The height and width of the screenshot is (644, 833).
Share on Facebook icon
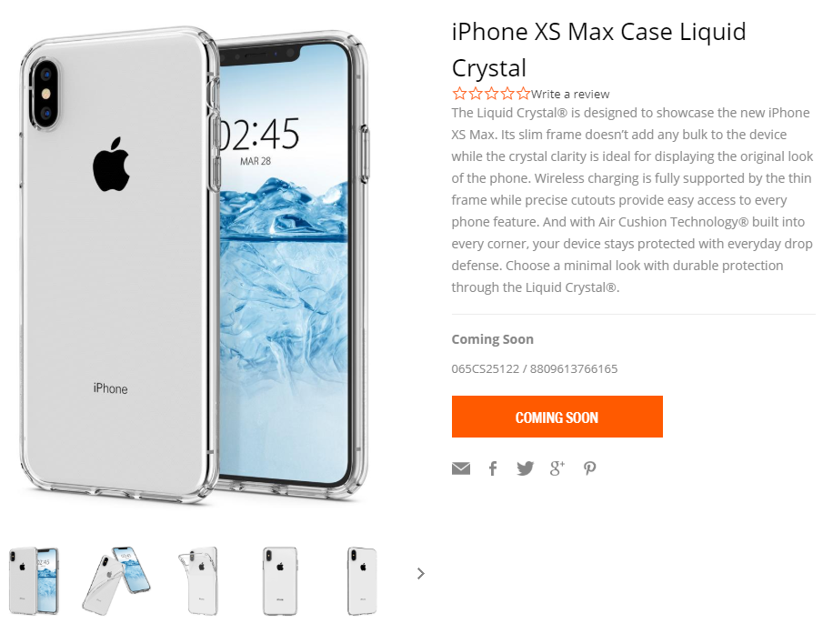[493, 468]
